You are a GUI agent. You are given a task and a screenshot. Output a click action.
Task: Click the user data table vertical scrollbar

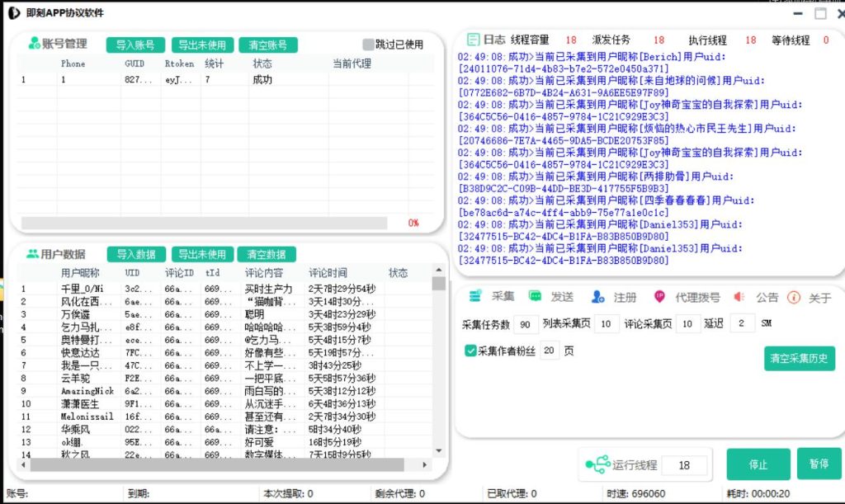[438, 363]
